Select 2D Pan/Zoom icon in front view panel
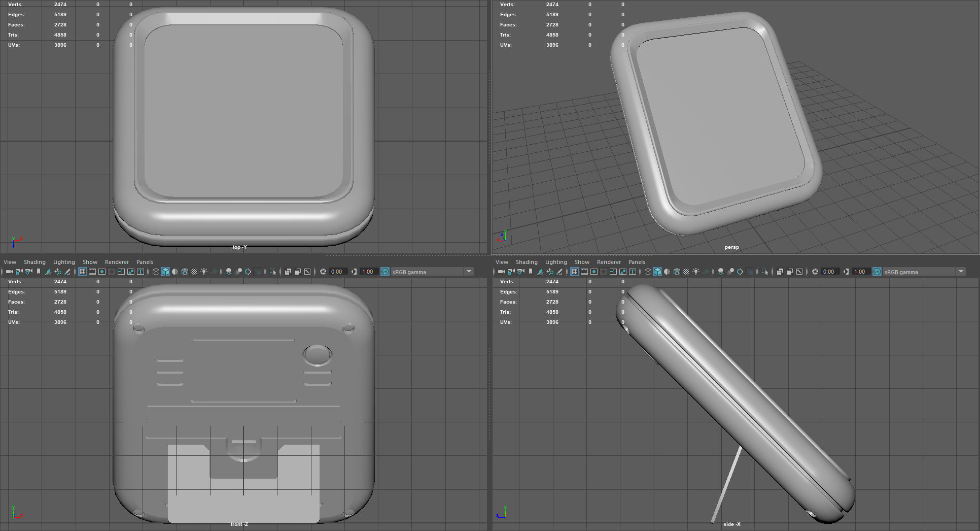 (58, 272)
